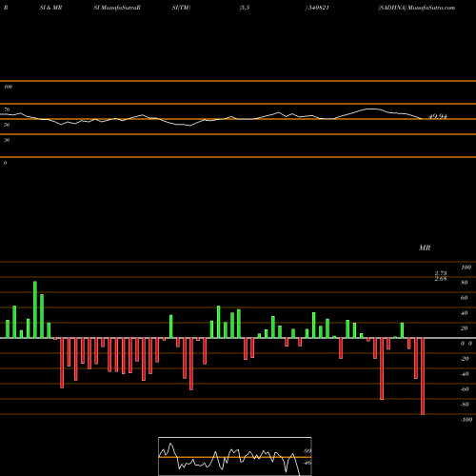The width and height of the screenshot is (476, 476).
Task: Click the current RSI value 49.94
Action: coord(438,116)
